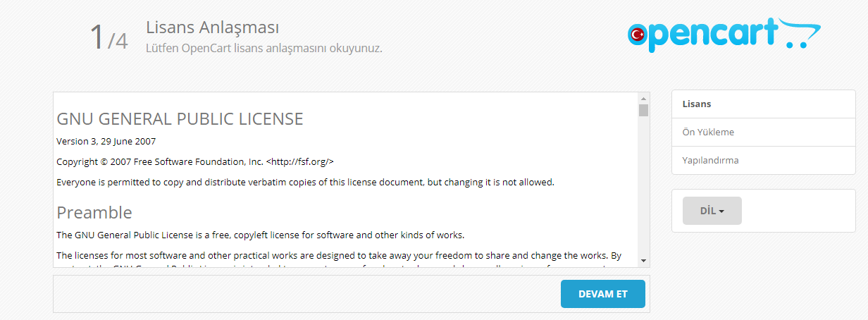This screenshot has width=868, height=320.
Task: Click the Turkish flag in the logo
Action: [638, 34]
